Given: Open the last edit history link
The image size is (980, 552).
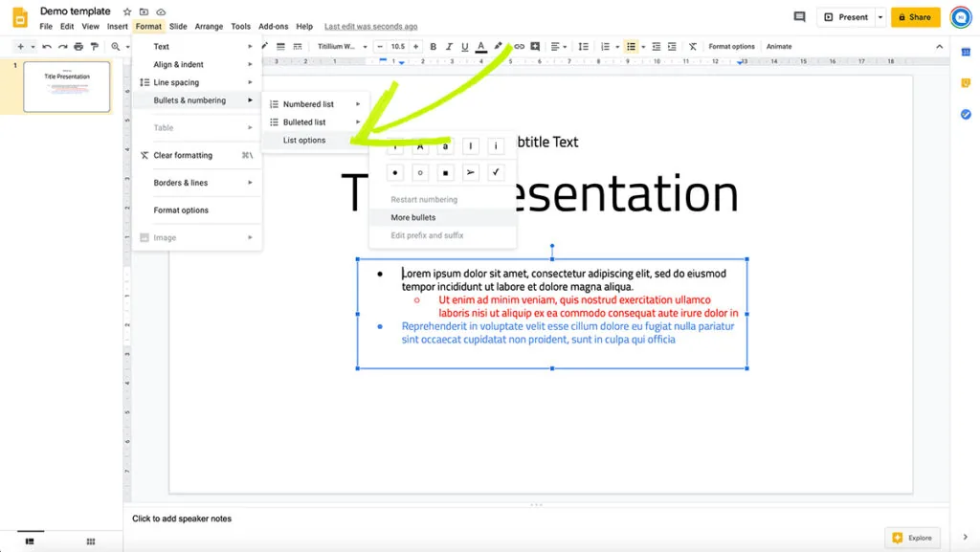Looking at the screenshot, I should coord(370,26).
